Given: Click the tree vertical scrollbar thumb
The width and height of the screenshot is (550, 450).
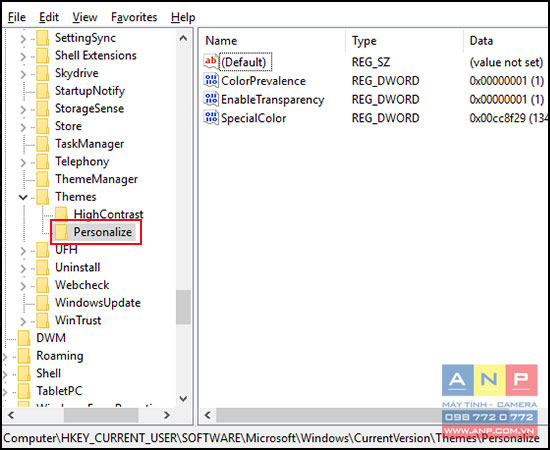Looking at the screenshot, I should [x=183, y=307].
